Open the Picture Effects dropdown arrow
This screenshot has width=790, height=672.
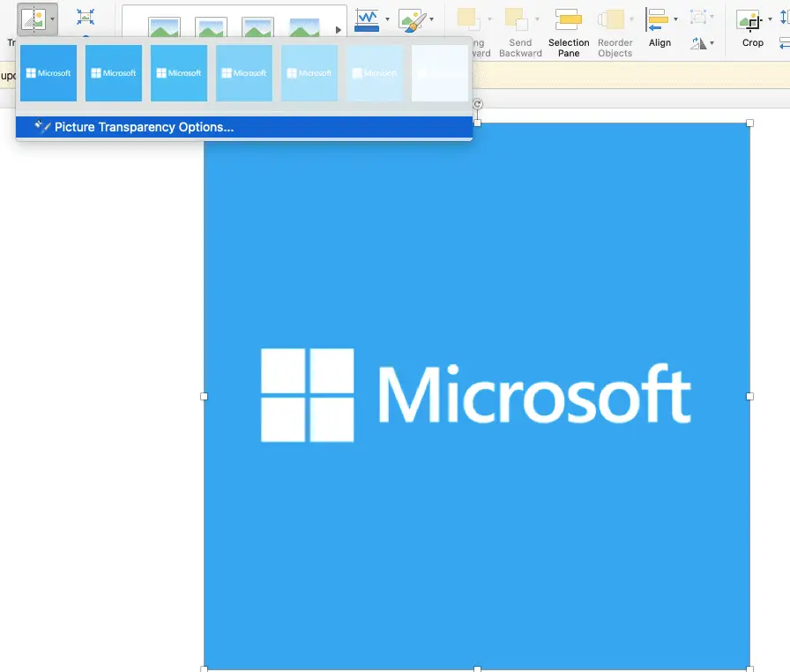pos(431,19)
